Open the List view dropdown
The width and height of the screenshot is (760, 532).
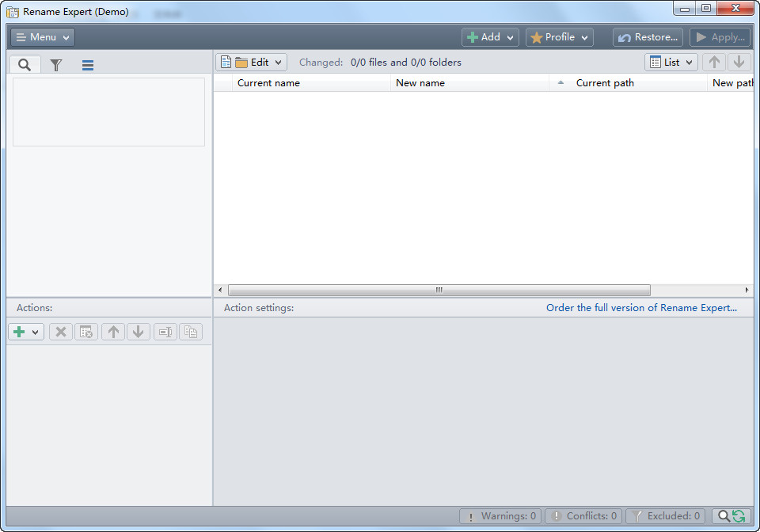tap(671, 62)
